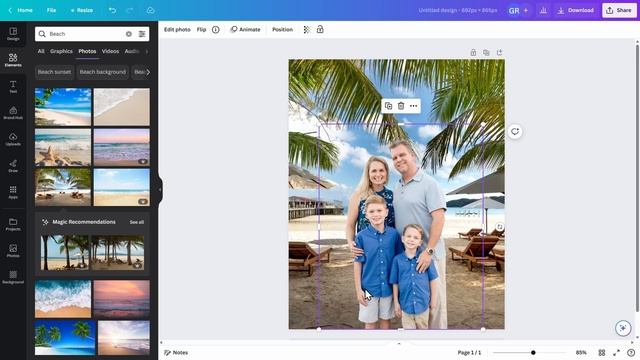This screenshot has width=640, height=360.
Task: Click Edit photo
Action: pyautogui.click(x=177, y=29)
